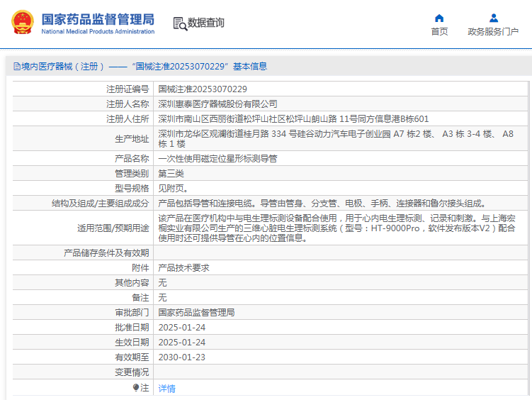Click the 备注 value 无
The image size is (532, 400).
[x=162, y=298]
